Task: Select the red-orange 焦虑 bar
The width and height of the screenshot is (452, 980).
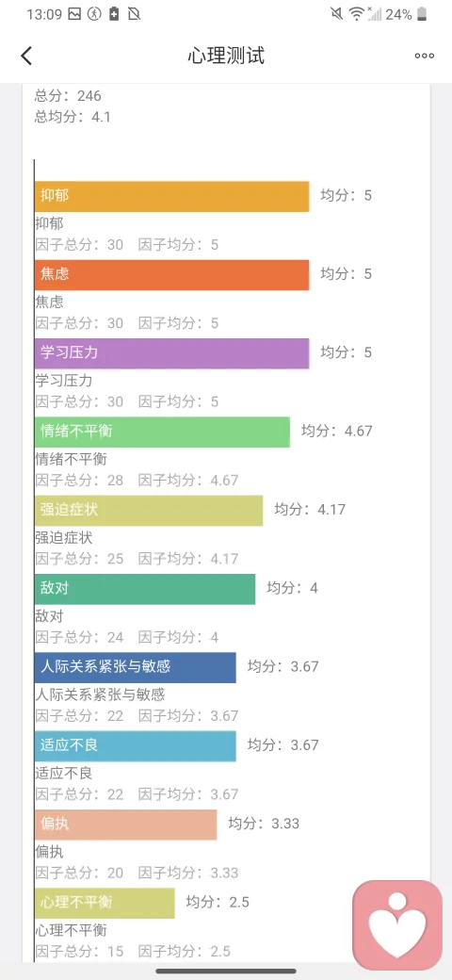Action: coord(172,275)
